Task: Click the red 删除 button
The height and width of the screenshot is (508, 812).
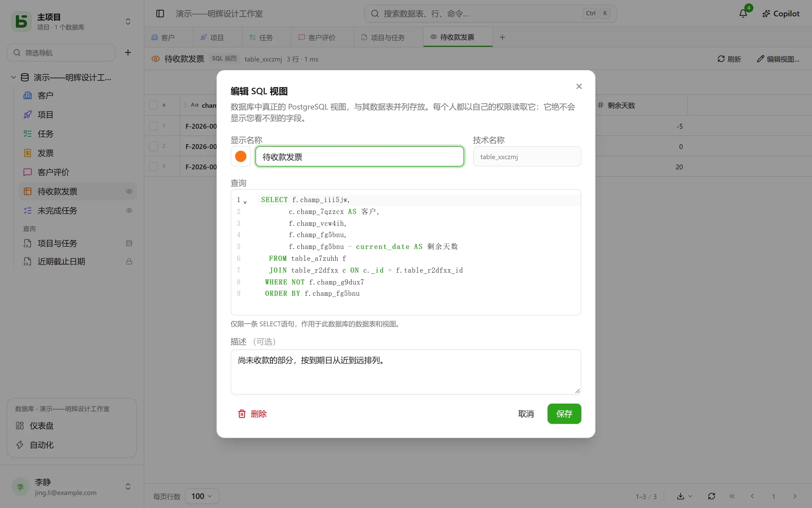Action: (252, 413)
